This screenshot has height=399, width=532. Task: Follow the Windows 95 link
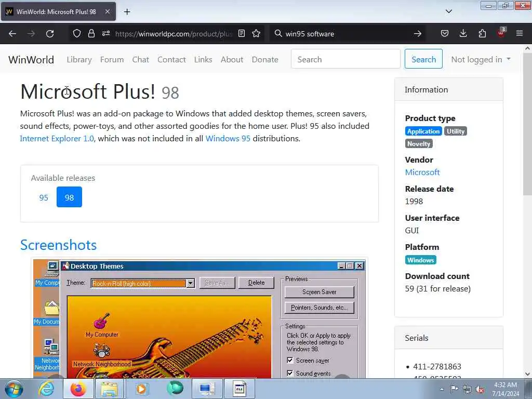pos(228,138)
